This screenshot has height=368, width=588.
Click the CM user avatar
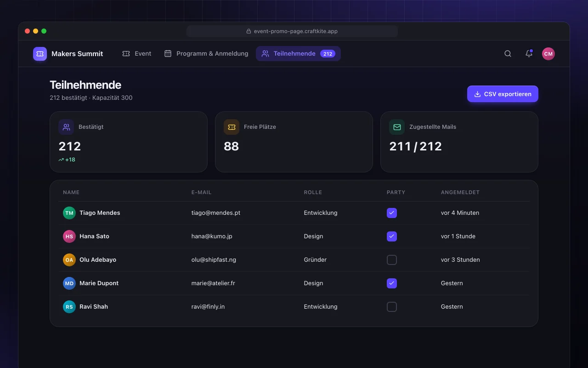coord(548,54)
